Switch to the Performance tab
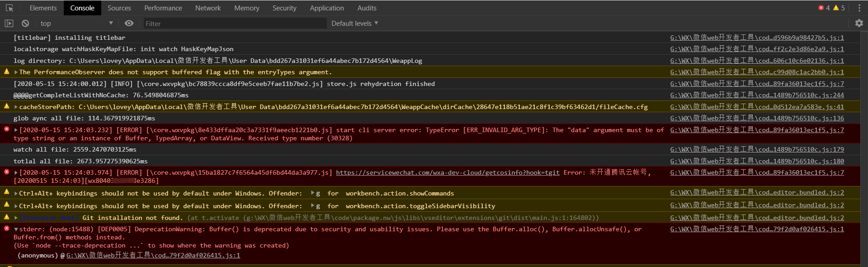868x267 pixels. [x=163, y=8]
